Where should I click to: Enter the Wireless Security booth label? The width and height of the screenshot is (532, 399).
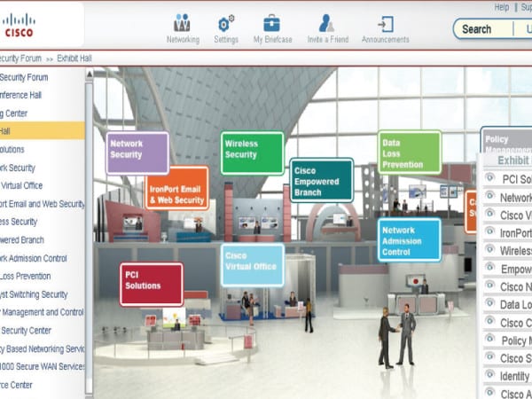(252, 153)
